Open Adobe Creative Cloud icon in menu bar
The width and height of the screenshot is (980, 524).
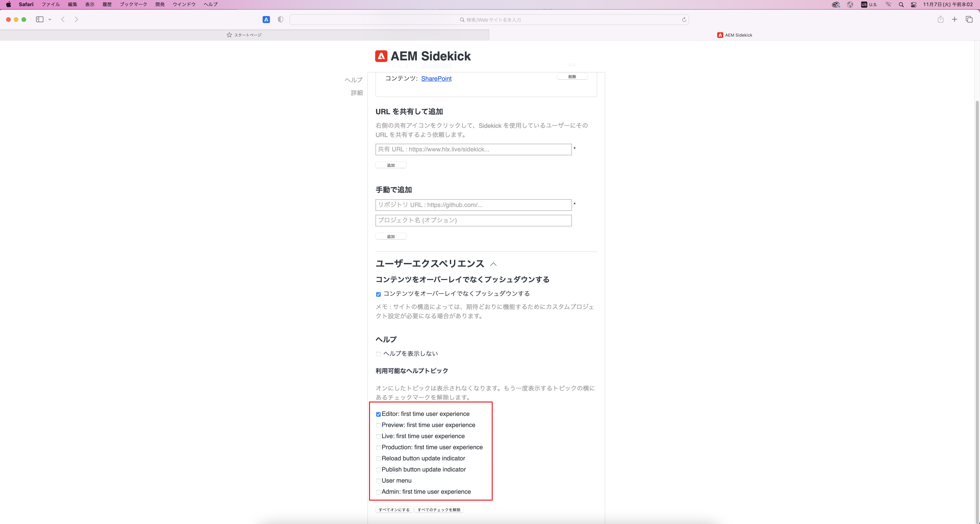836,5
